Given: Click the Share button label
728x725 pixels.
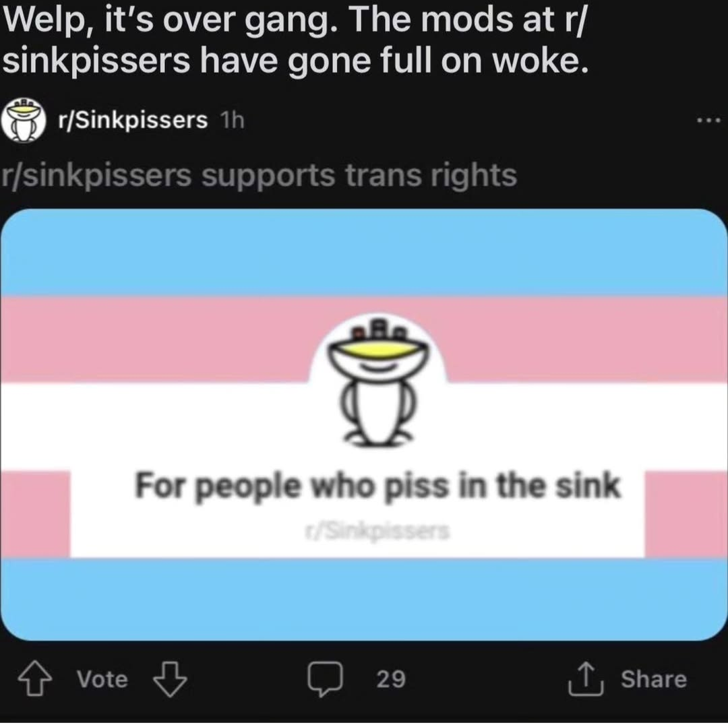Looking at the screenshot, I should tap(654, 679).
